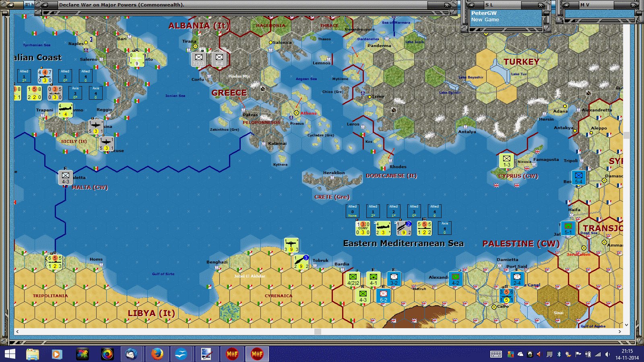Switch to the second WiF taskbar window
Screen dimensions: 644x362
(257, 354)
